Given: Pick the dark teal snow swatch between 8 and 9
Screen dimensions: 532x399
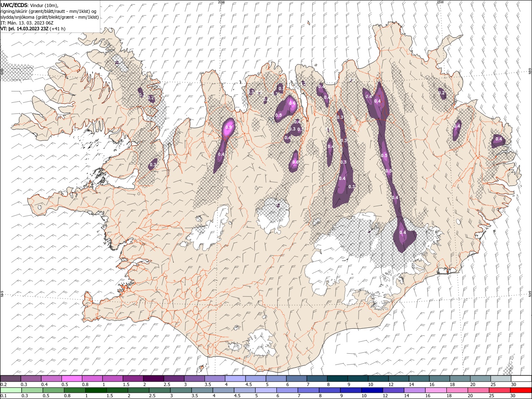Looking at the screenshot, I should (x=337, y=379).
